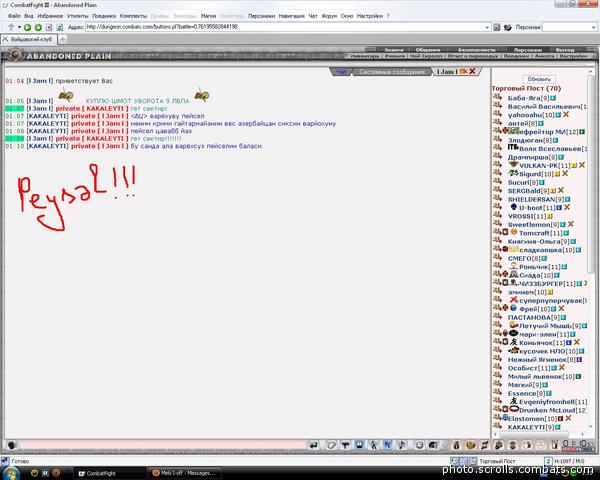Click the info icon next to СМЕГО[8]

pyautogui.click(x=544, y=258)
